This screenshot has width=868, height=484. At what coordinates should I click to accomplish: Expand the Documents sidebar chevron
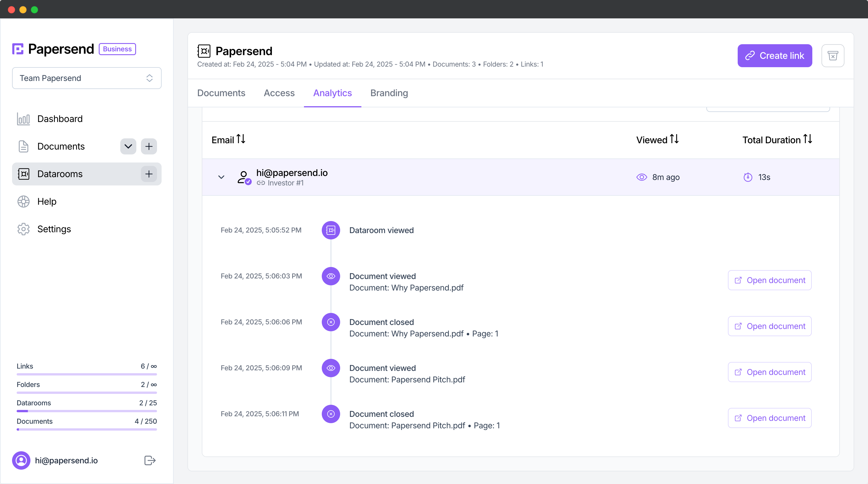(x=128, y=147)
